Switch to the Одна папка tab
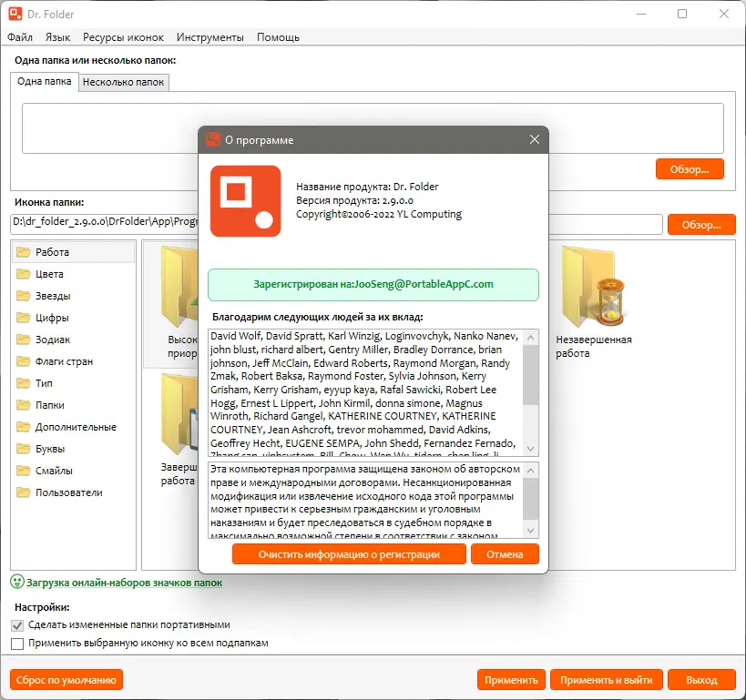 pyautogui.click(x=45, y=81)
